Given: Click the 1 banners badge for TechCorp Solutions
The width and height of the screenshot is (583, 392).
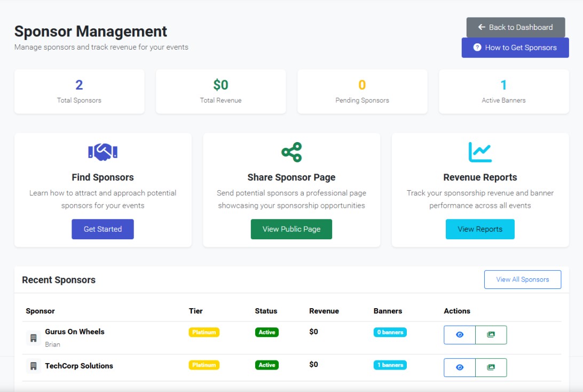Looking at the screenshot, I should point(390,365).
